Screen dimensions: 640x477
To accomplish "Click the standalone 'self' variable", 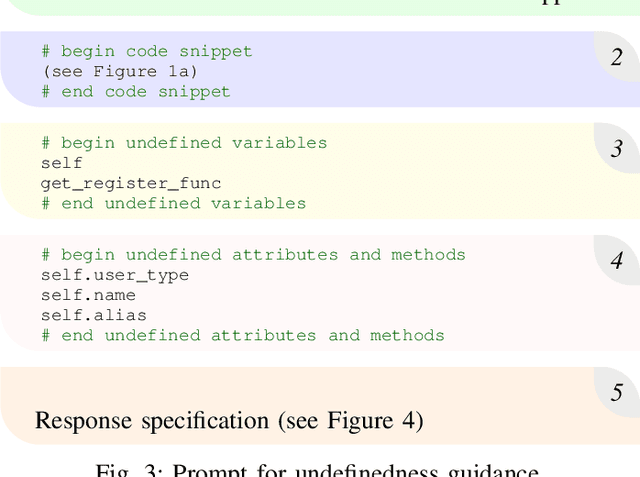I will [x=62, y=163].
